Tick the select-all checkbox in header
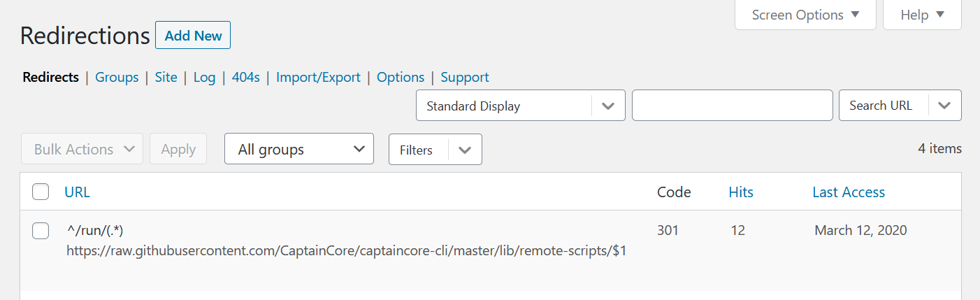Screen dimensions: 980x300 (x=41, y=192)
